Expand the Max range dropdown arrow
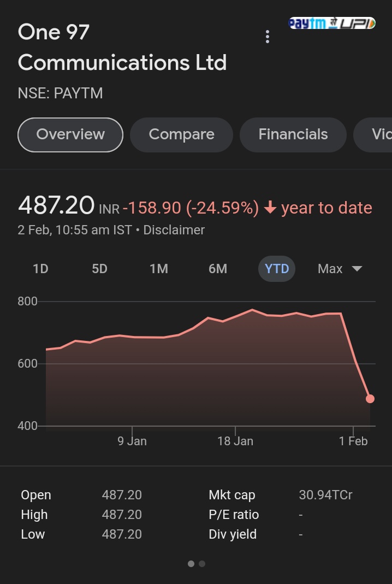Viewport: 392px width, 584px height. tap(357, 269)
